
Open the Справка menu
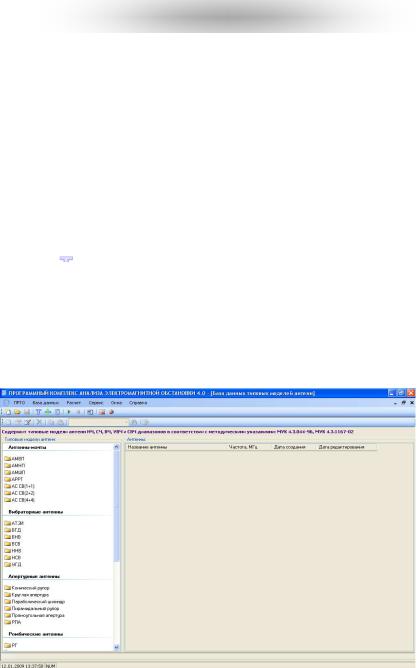click(138, 403)
